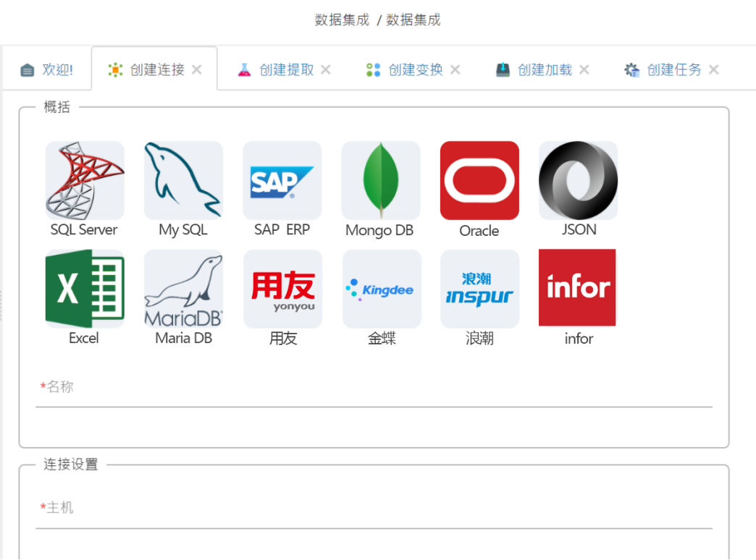This screenshot has height=560, width=756.
Task: Pick the SAP ERP connector
Action: point(282,181)
